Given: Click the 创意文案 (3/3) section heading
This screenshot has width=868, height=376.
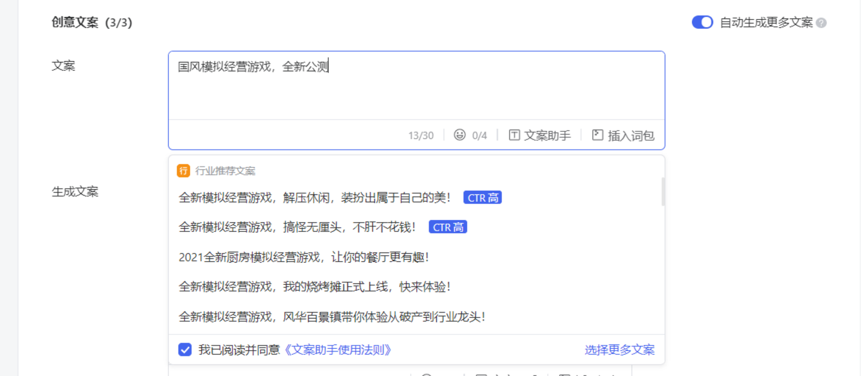Looking at the screenshot, I should 92,22.
